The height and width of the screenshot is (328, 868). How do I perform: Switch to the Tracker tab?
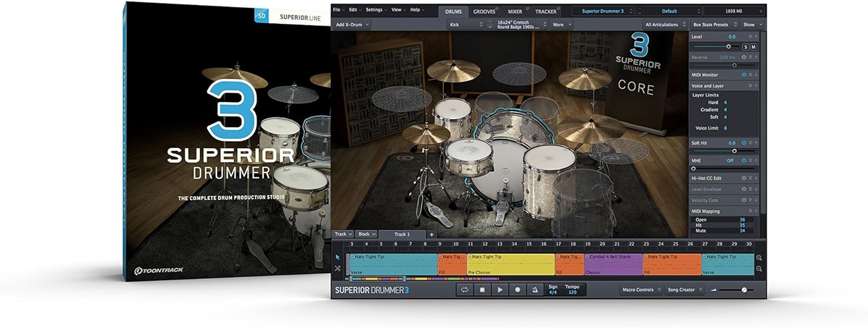(546, 12)
